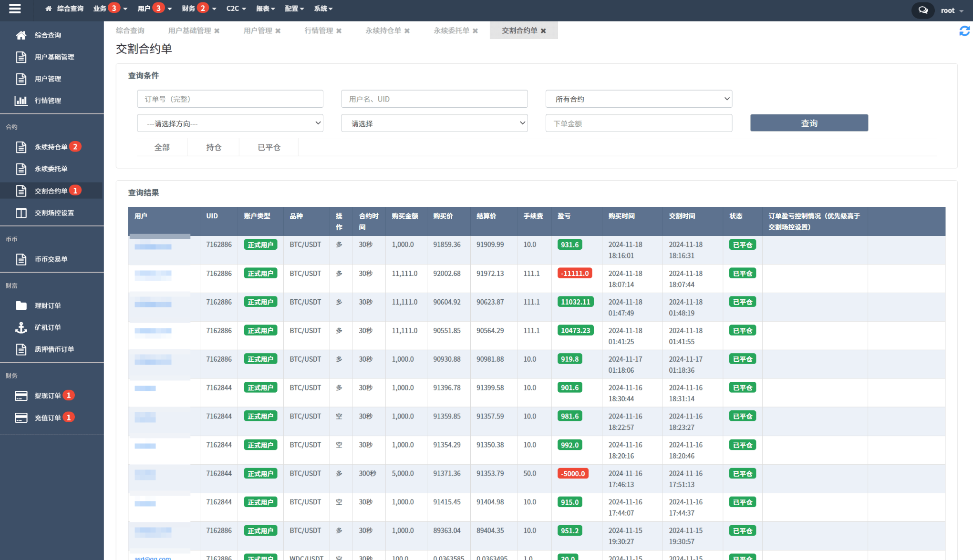Click the -5000.0 loss badge

(x=573, y=473)
